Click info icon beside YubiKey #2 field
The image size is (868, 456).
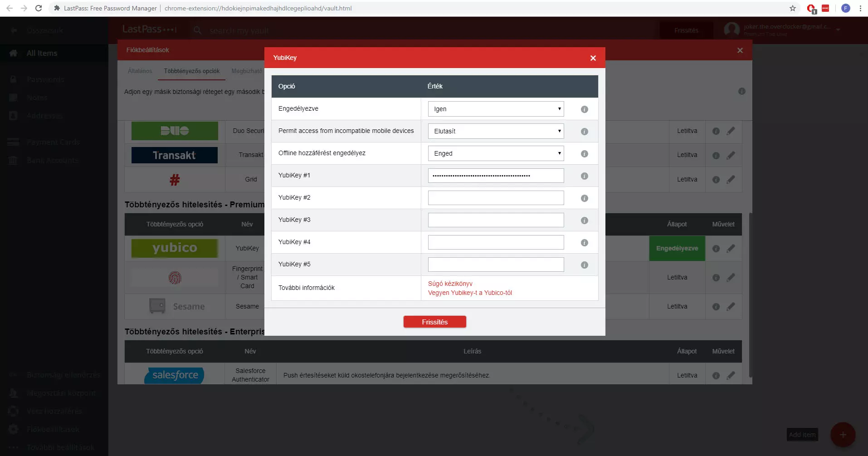pos(584,198)
